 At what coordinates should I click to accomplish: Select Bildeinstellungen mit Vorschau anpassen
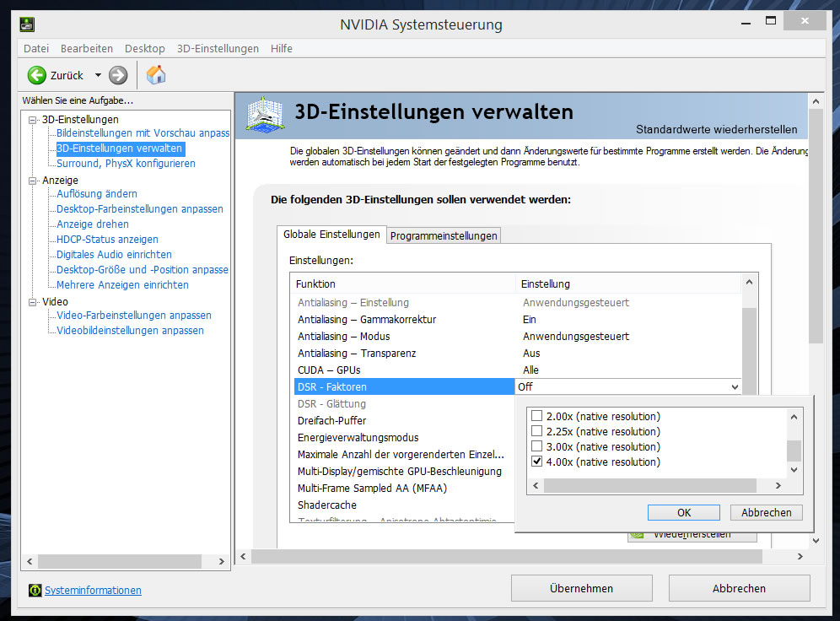click(x=143, y=132)
